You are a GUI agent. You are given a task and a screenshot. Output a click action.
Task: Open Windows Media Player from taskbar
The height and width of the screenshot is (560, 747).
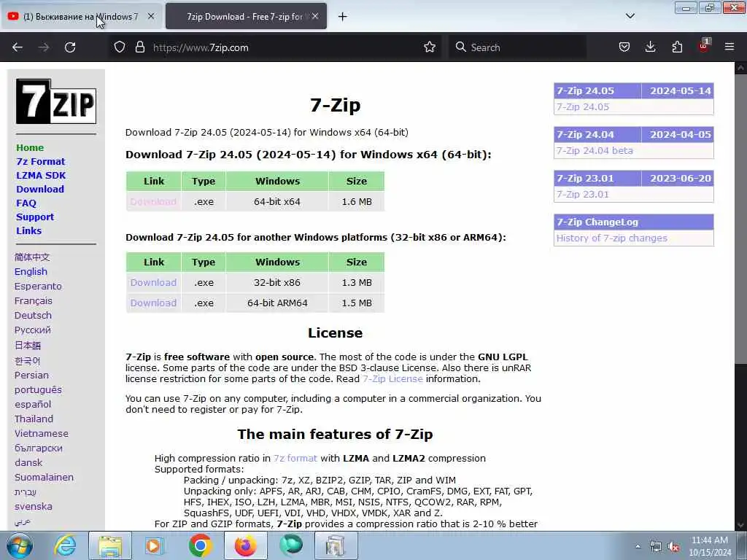pos(154,546)
